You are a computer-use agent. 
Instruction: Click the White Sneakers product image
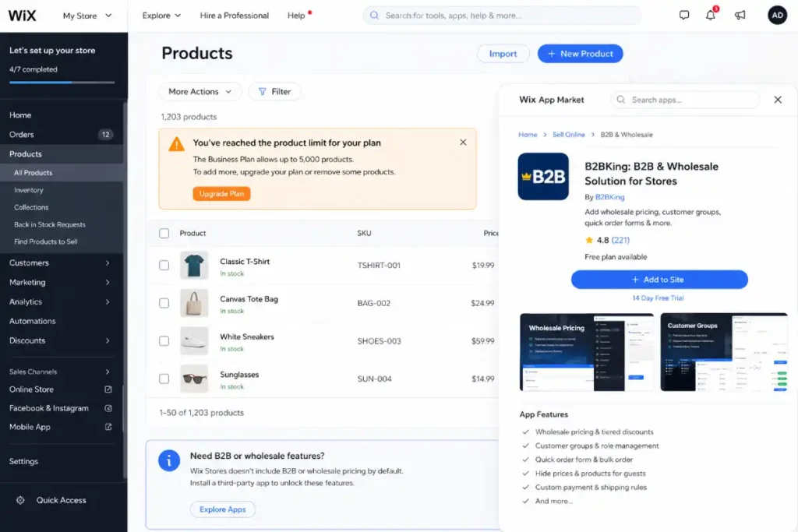point(194,340)
